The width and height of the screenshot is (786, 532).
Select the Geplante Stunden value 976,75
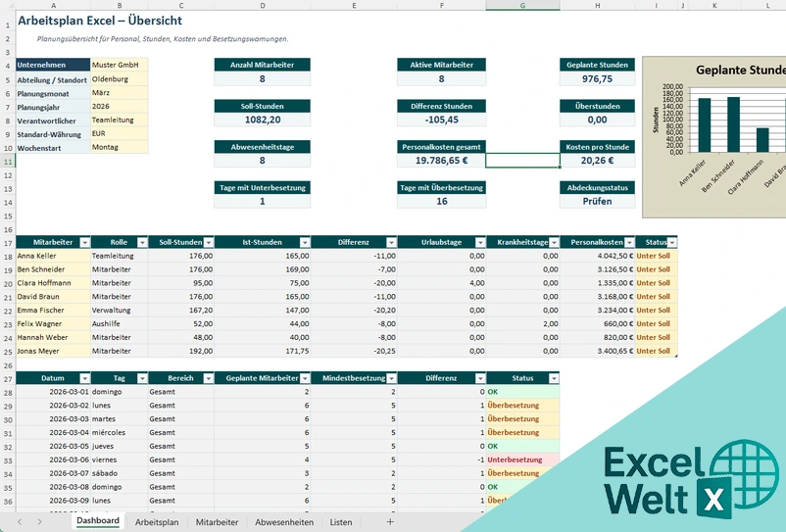pos(597,78)
